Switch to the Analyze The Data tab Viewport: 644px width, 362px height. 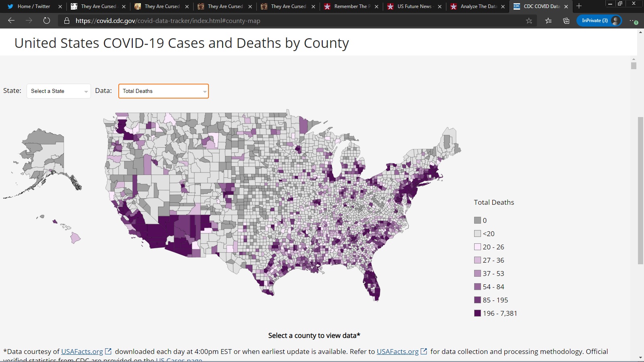(478, 6)
